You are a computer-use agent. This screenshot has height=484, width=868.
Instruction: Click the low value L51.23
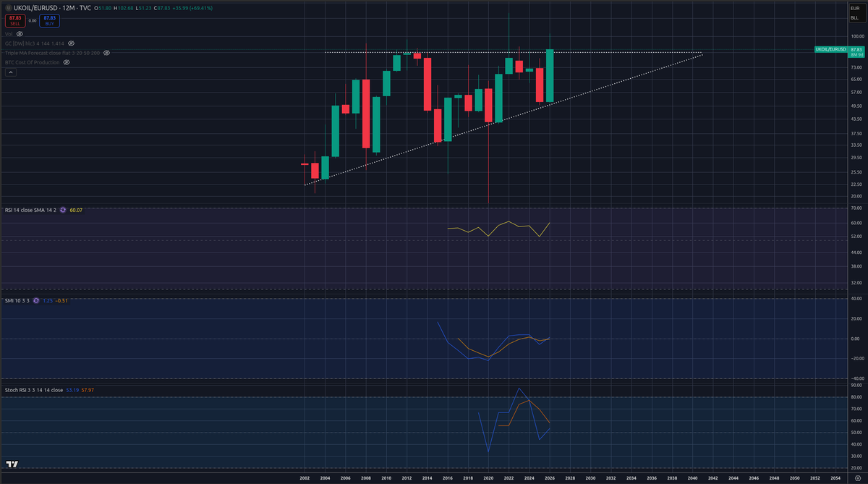point(142,7)
